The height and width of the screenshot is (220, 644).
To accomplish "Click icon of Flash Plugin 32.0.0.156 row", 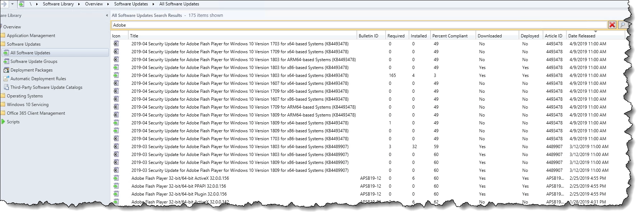I will pos(116,194).
